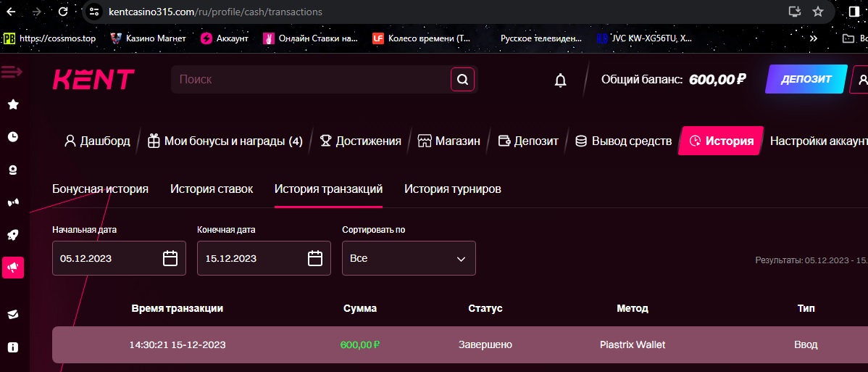Click the clock icon in sidebar
Screen dimensions: 868x372
[x=13, y=137]
